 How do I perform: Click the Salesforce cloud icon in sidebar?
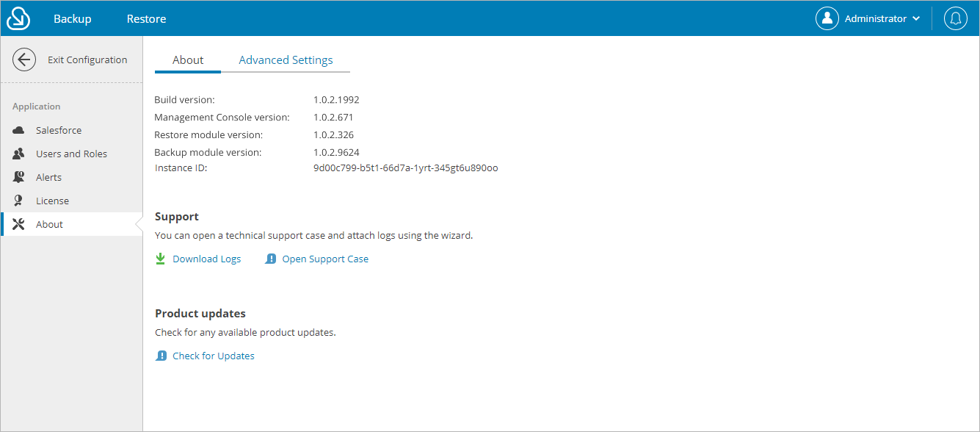click(x=19, y=130)
